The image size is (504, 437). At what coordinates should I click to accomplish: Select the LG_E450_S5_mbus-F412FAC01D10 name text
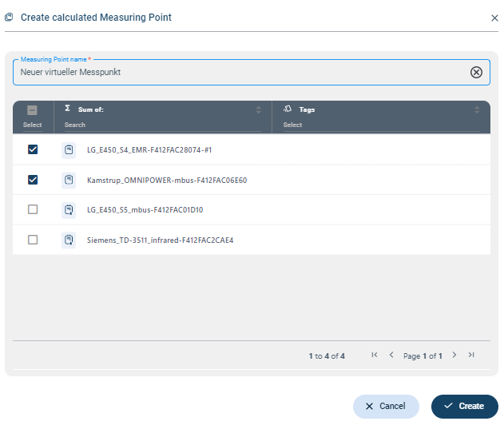point(145,210)
